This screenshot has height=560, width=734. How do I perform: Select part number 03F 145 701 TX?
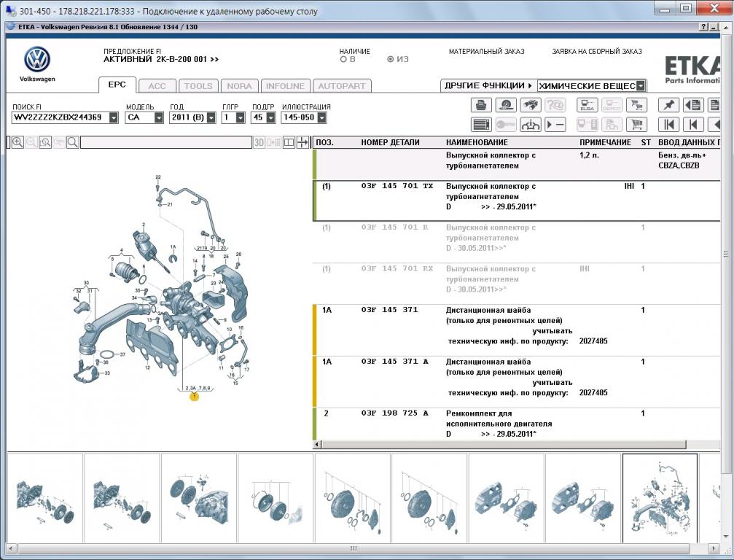(x=397, y=186)
